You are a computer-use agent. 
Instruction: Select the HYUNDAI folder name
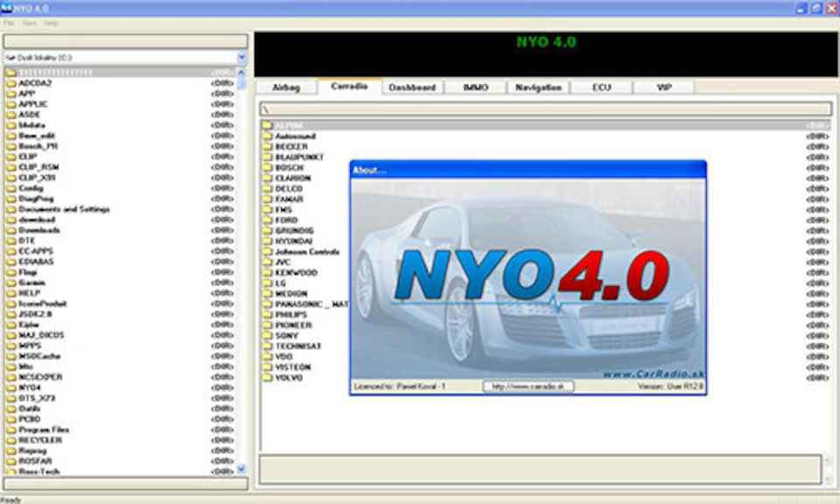coord(294,241)
